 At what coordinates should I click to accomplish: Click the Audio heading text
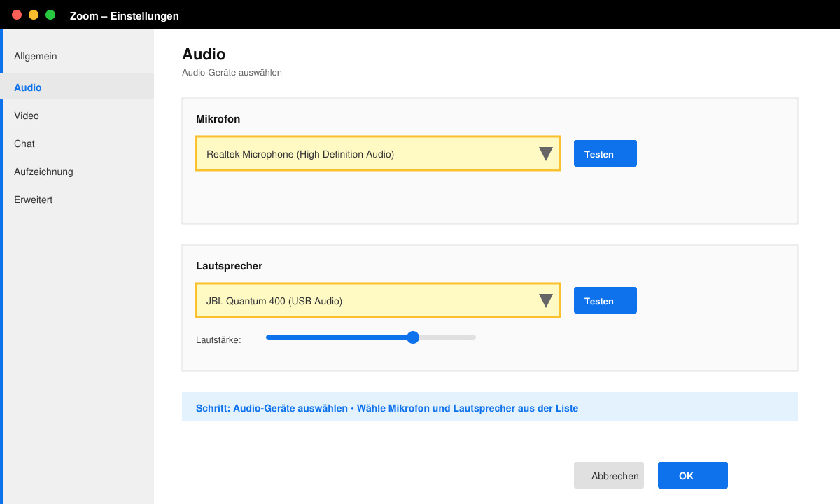[204, 54]
